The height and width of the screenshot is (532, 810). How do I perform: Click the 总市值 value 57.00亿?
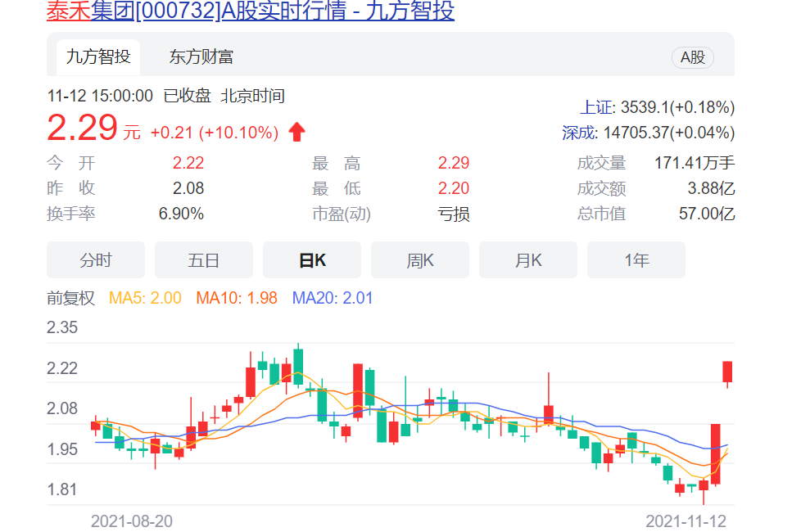tap(707, 214)
